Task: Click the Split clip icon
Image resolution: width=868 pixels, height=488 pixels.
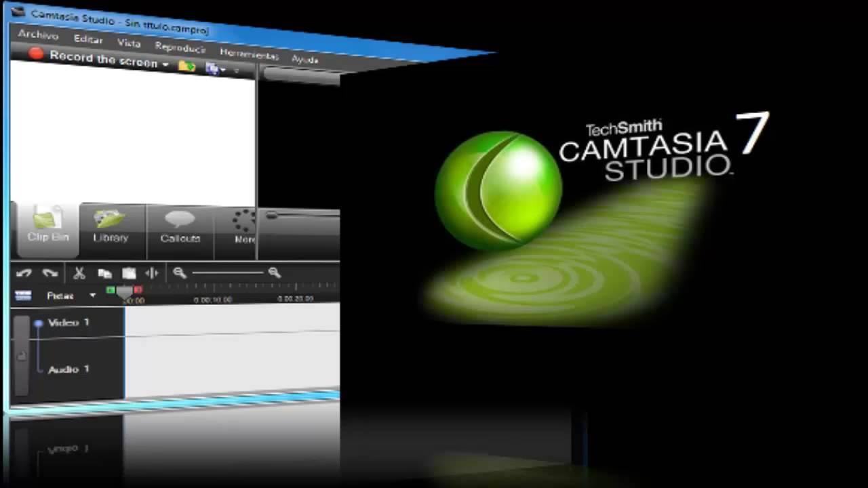Action: (x=152, y=272)
